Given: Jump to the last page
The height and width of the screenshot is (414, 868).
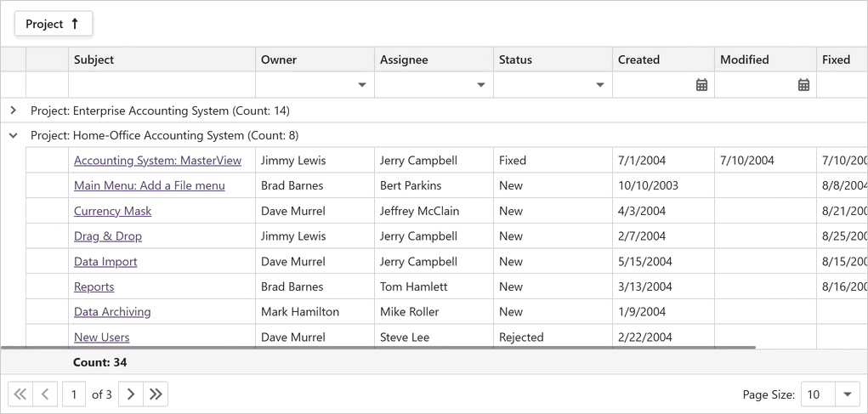Looking at the screenshot, I should (x=156, y=394).
